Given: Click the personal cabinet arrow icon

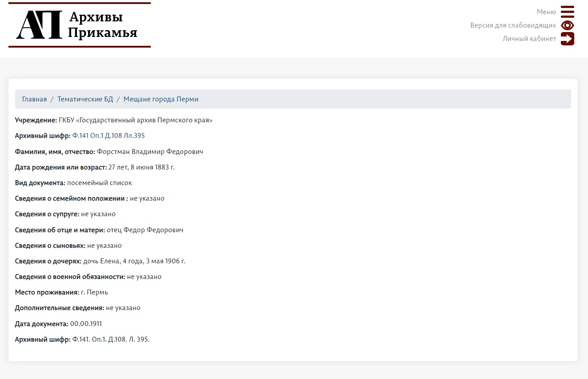Looking at the screenshot, I should [567, 39].
